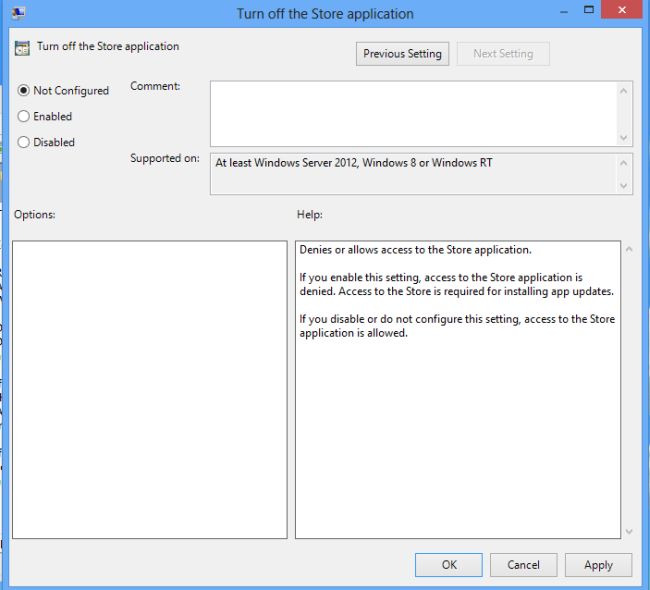Cancel the policy dialog
The image size is (650, 590).
click(x=523, y=565)
